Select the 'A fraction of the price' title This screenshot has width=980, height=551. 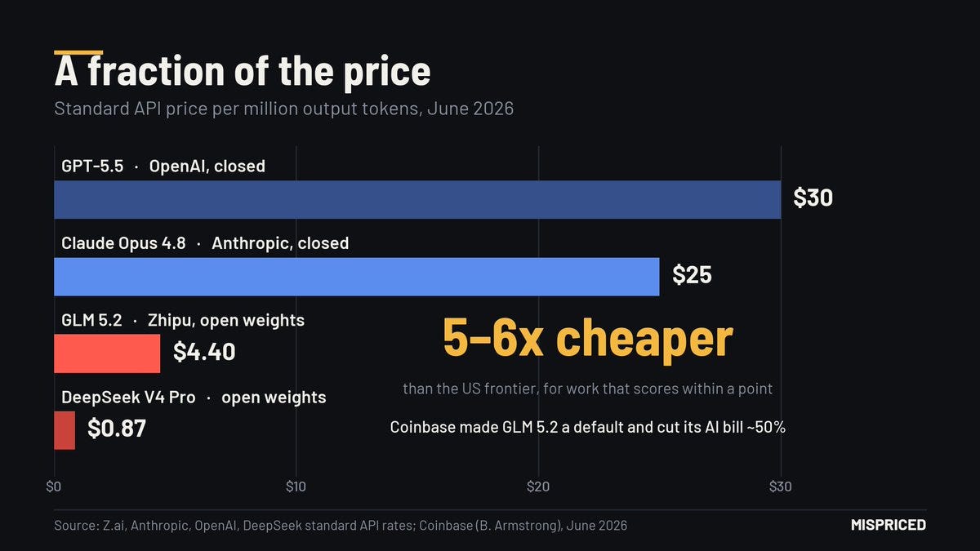pos(243,73)
